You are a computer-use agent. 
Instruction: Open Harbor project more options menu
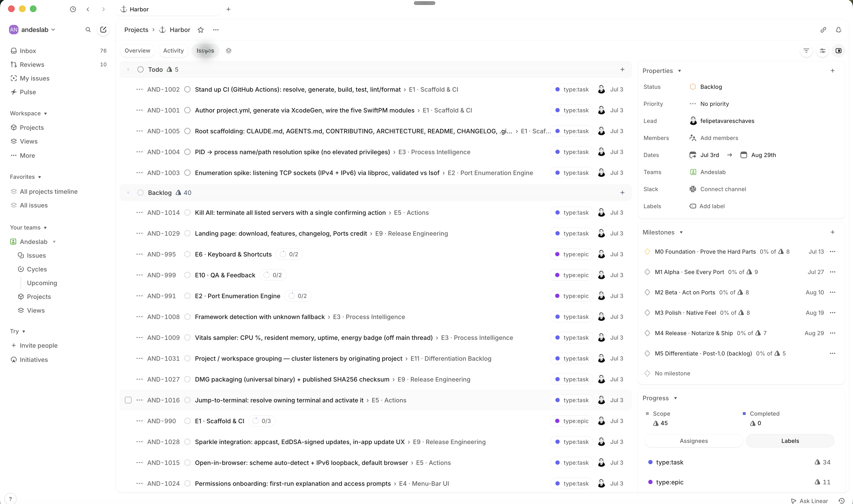pyautogui.click(x=216, y=30)
